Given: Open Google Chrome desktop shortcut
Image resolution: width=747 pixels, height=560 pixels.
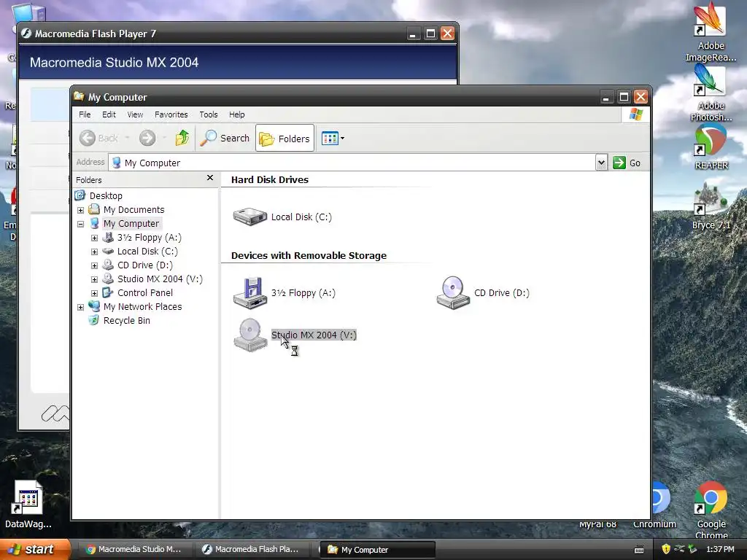Looking at the screenshot, I should 711,510.
